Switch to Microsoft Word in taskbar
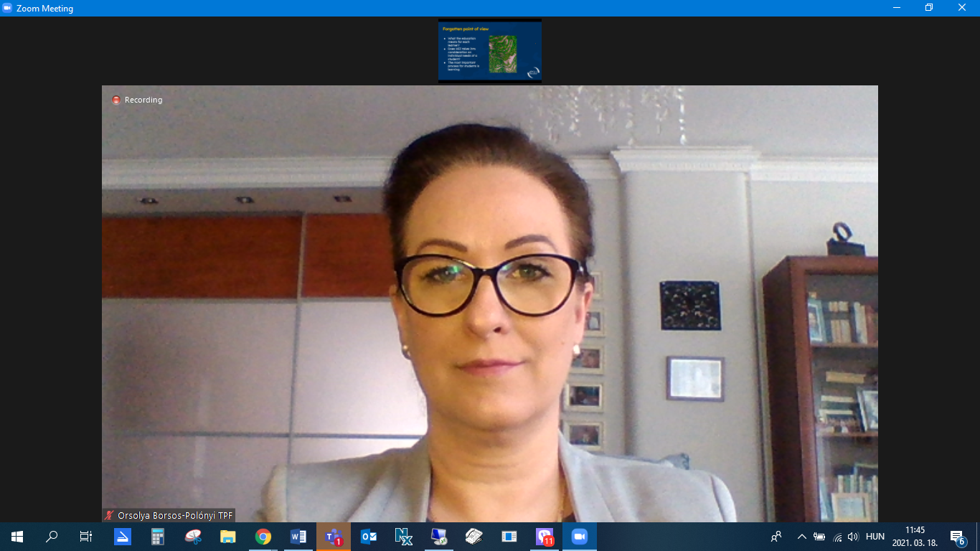 [298, 536]
